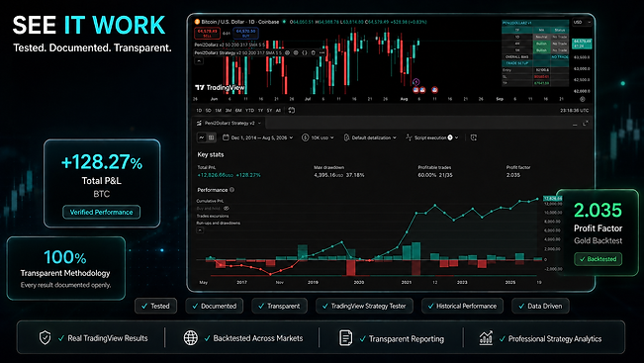644x363 pixels.
Task: Select the 1M time range
Action: (x=218, y=111)
